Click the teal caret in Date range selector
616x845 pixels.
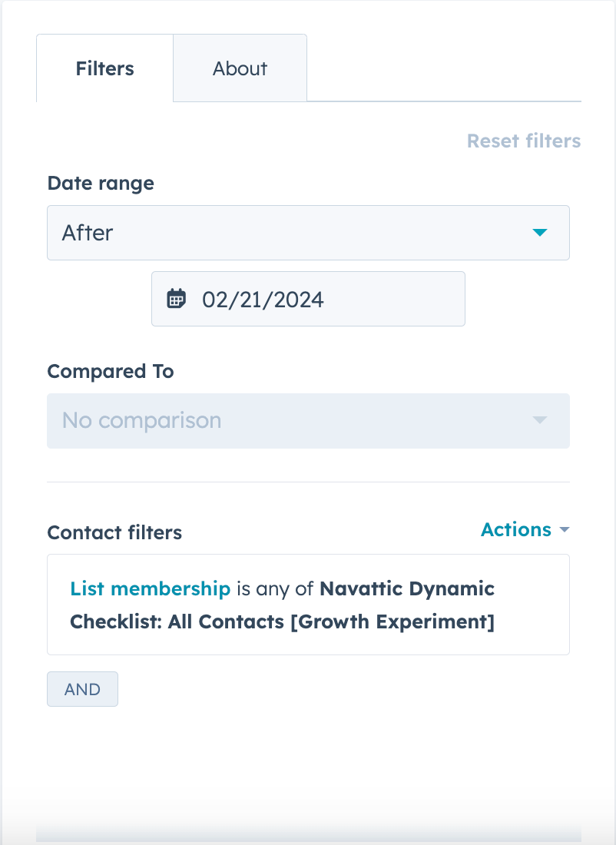pyautogui.click(x=540, y=233)
